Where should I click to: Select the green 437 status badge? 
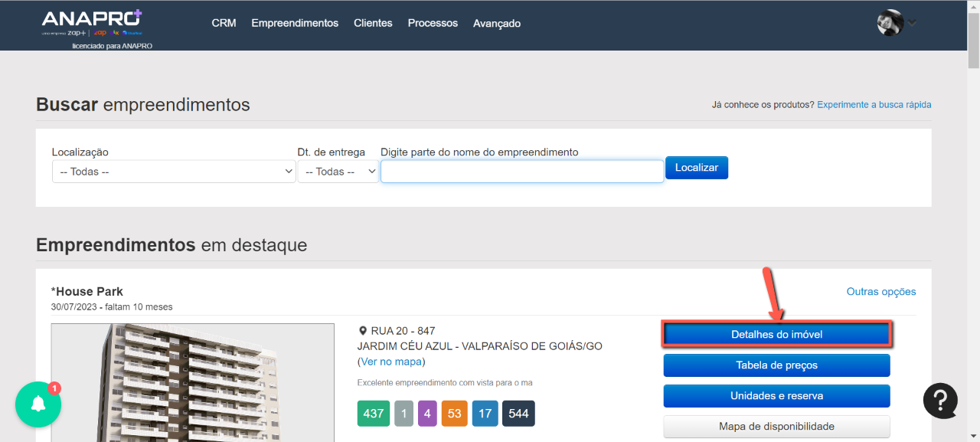tap(373, 414)
